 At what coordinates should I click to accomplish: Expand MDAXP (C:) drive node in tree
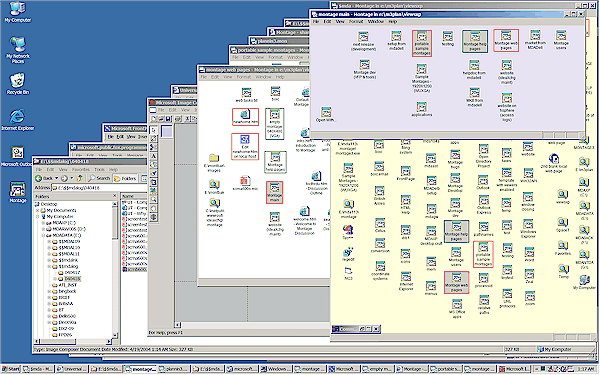(44, 223)
